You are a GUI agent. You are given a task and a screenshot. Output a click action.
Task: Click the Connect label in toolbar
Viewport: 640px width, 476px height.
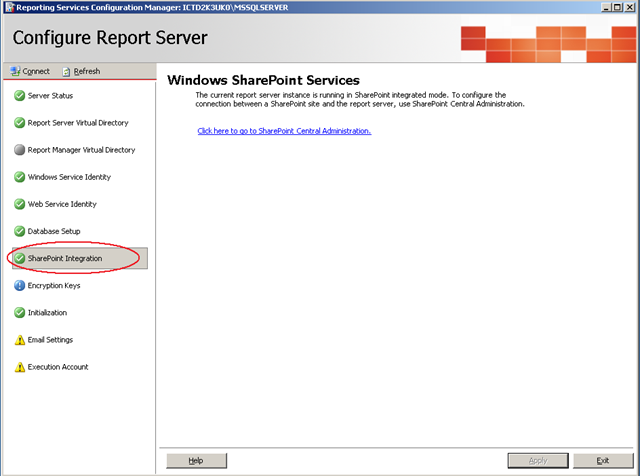(x=36, y=71)
